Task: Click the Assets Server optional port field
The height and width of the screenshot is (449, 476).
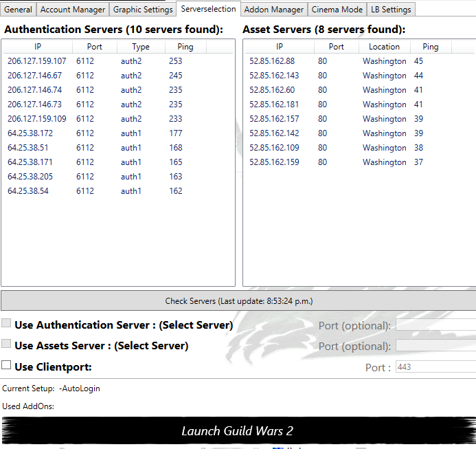Action: point(436,346)
